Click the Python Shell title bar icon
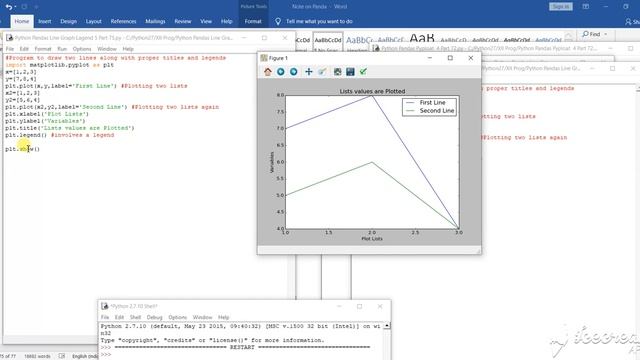Image resolution: width=640 pixels, height=360 pixels. click(x=104, y=306)
